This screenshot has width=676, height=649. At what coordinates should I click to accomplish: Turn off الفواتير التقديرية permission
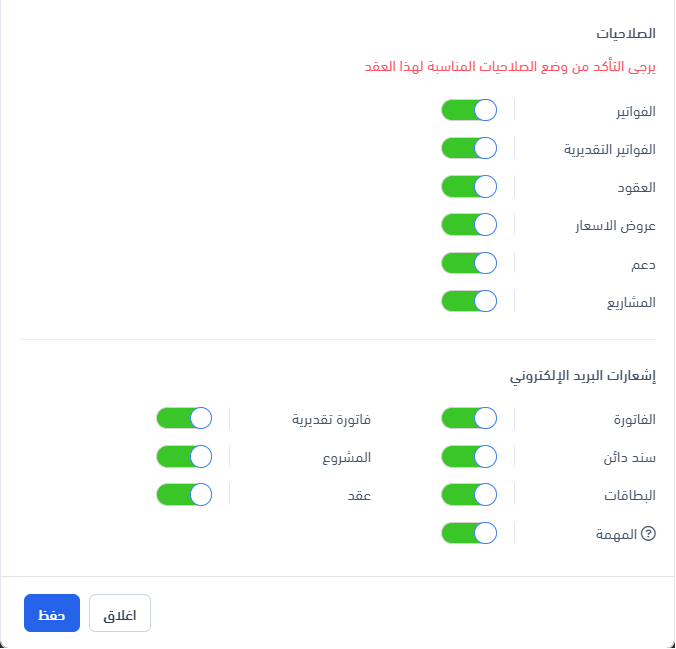tap(469, 148)
